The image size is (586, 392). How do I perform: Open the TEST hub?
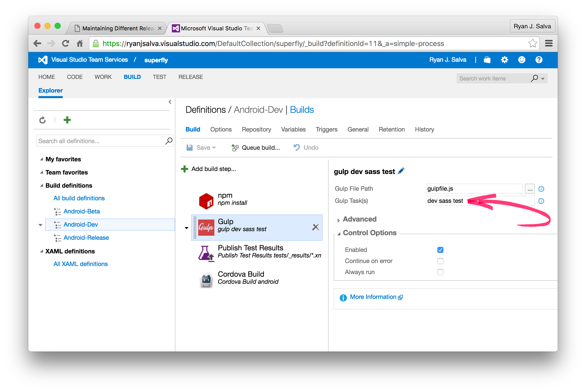tap(159, 77)
